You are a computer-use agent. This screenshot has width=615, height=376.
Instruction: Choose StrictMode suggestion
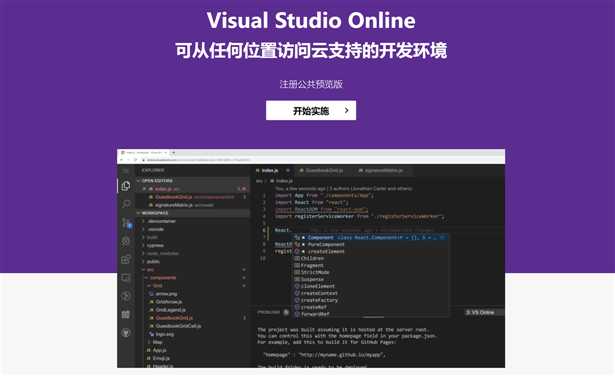point(371,272)
